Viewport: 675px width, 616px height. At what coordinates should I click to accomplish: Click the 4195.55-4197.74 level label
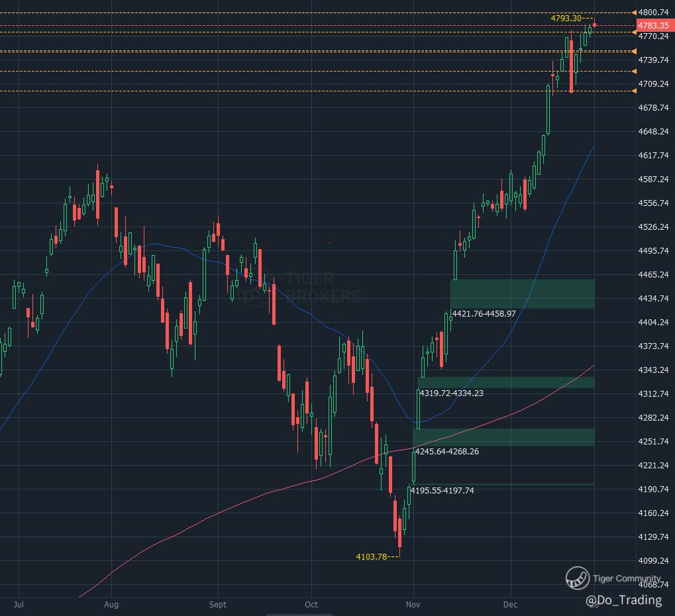click(442, 491)
